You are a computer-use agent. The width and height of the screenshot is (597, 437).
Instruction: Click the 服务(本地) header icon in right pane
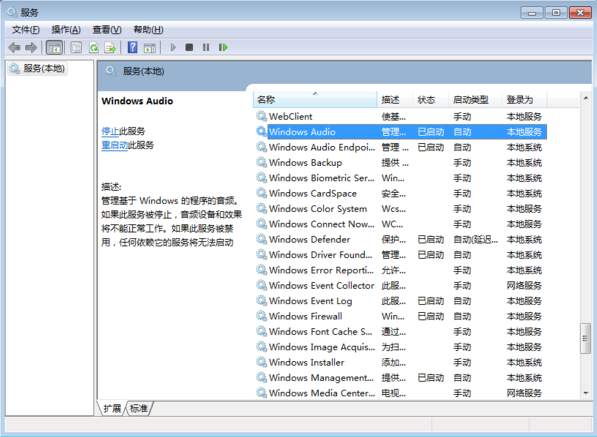click(x=111, y=71)
